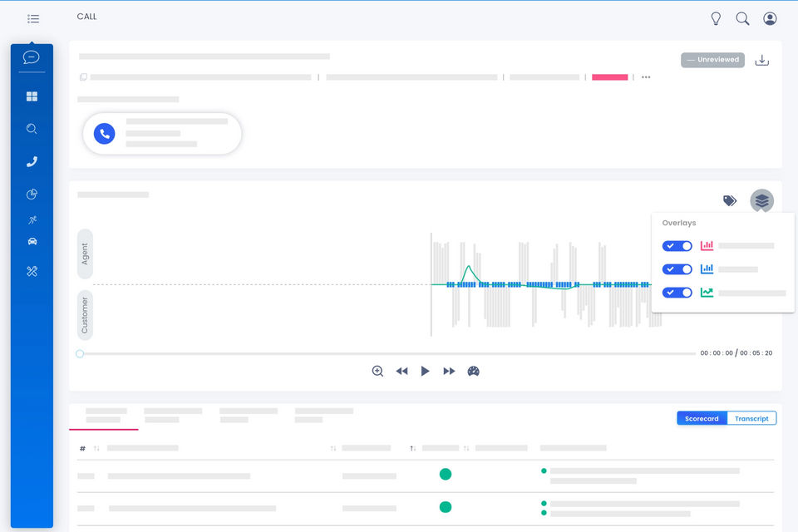Play the call recording
798x532 pixels.
pyautogui.click(x=425, y=371)
